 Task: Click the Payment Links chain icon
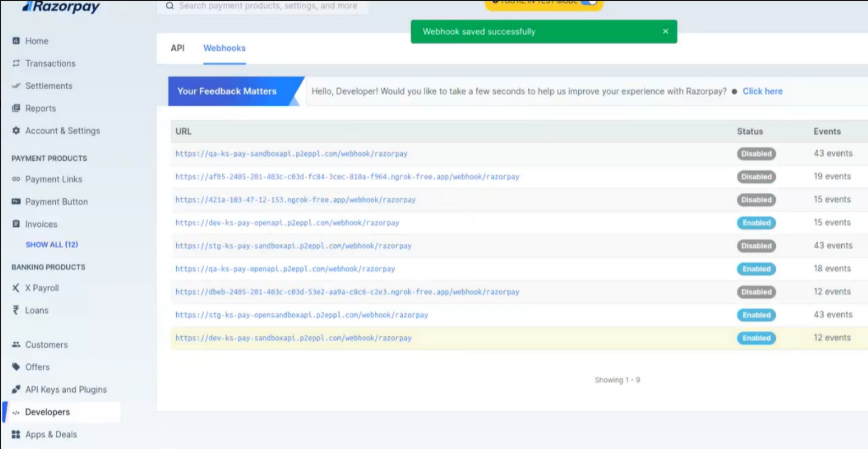(16, 179)
